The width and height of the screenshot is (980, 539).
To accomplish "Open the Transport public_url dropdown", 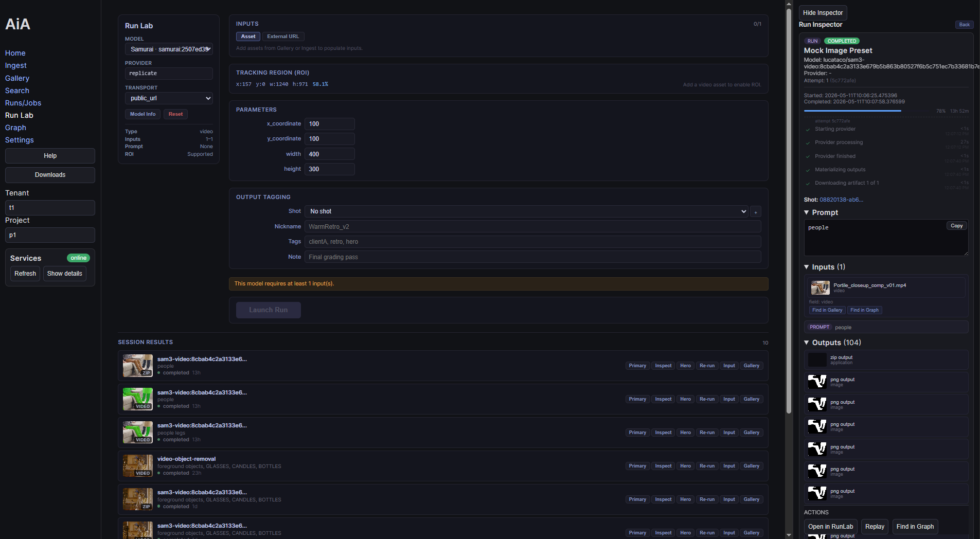I will (x=169, y=98).
